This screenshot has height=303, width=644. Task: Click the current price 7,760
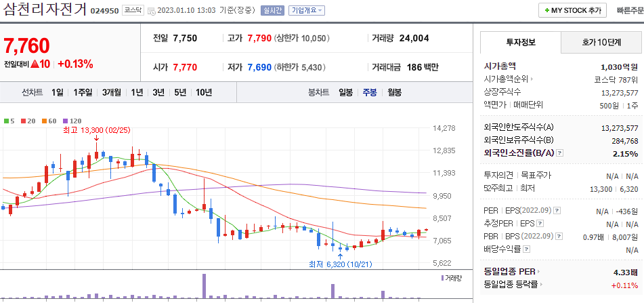[26, 45]
